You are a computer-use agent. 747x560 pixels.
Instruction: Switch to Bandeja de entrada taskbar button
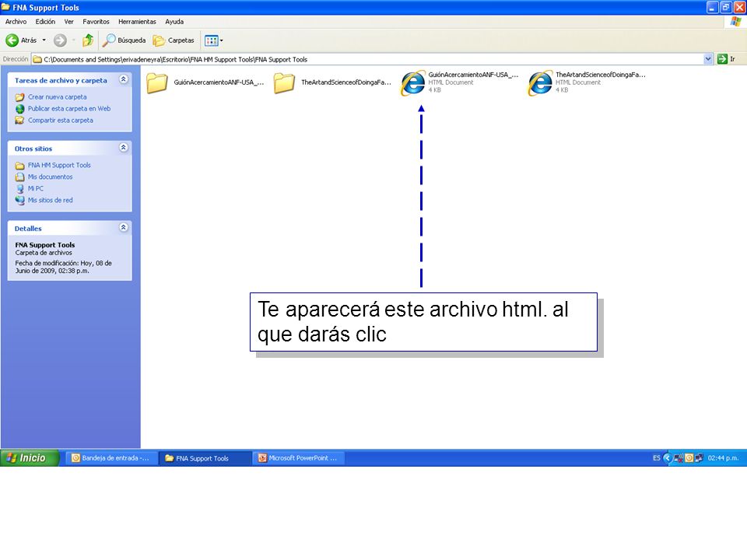(x=110, y=458)
